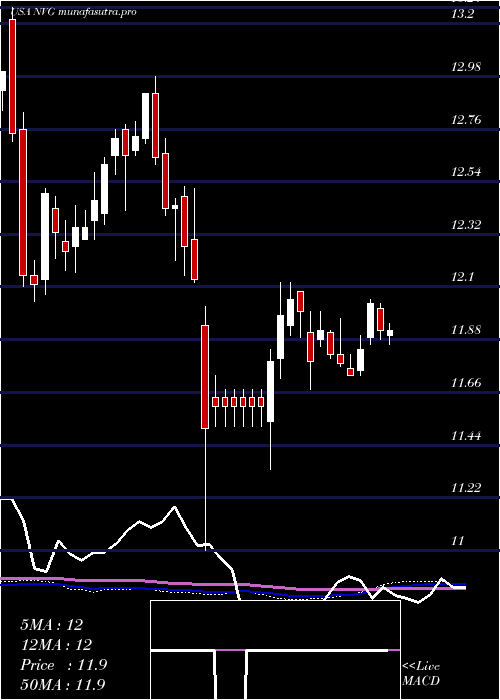Viewport: 500px width, 700px height.
Task: Click the 12.1 price axis label
Action: (462, 278)
